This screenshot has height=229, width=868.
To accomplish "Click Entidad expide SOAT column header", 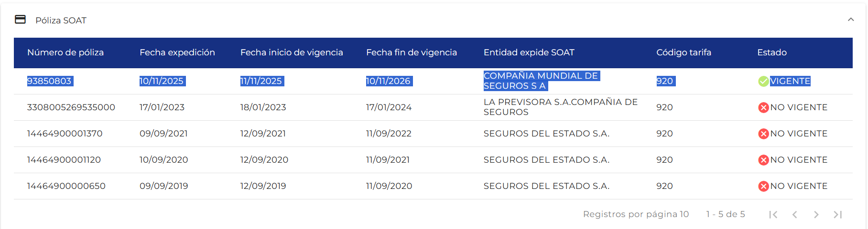I will (x=529, y=52).
